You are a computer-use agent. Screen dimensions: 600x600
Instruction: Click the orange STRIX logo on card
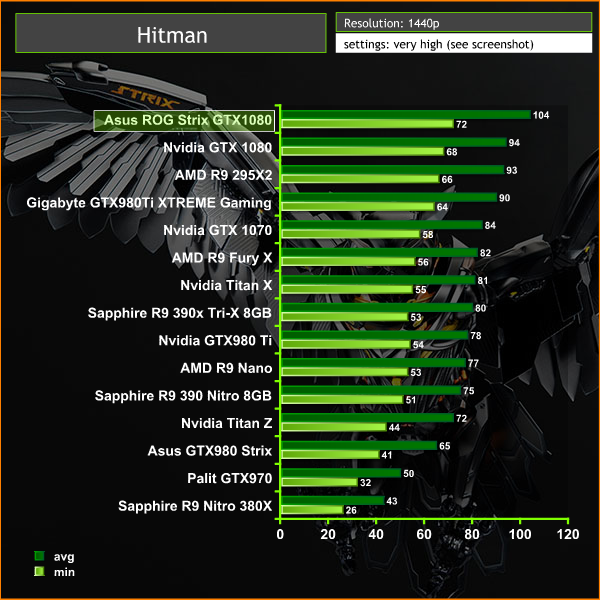click(145, 98)
